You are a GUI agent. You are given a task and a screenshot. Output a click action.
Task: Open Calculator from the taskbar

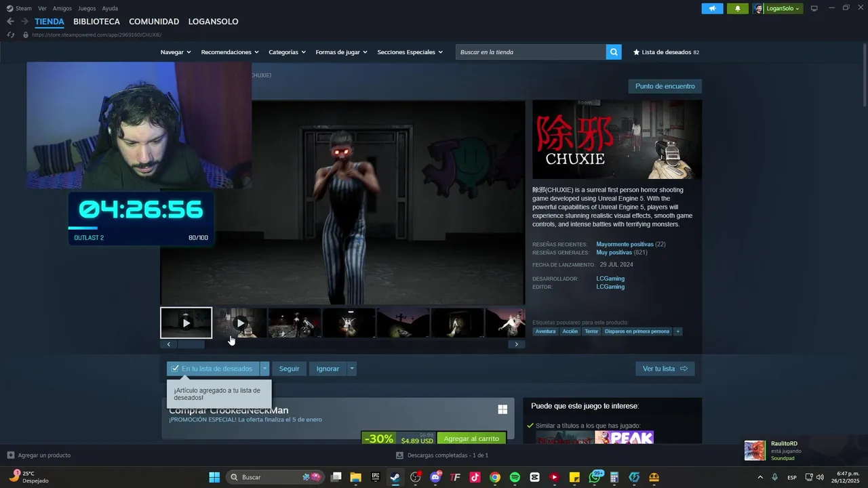click(x=614, y=477)
